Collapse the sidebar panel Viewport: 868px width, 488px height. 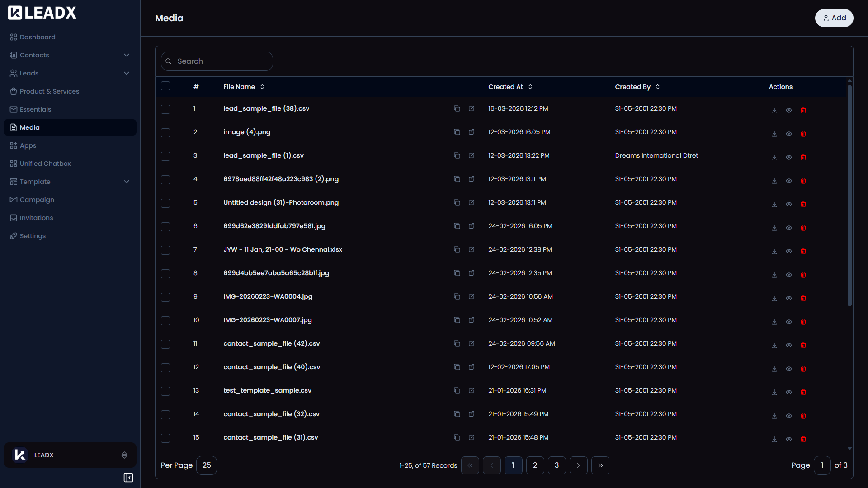point(128,478)
